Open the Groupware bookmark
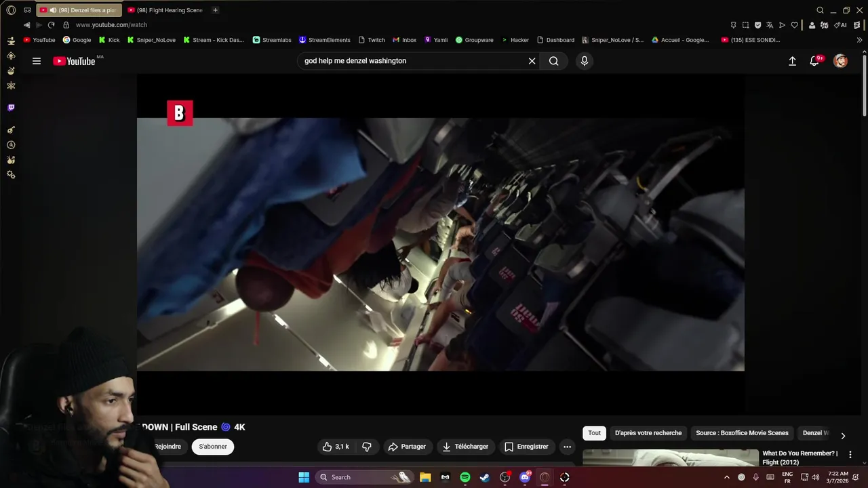The width and height of the screenshot is (868, 488). [475, 40]
